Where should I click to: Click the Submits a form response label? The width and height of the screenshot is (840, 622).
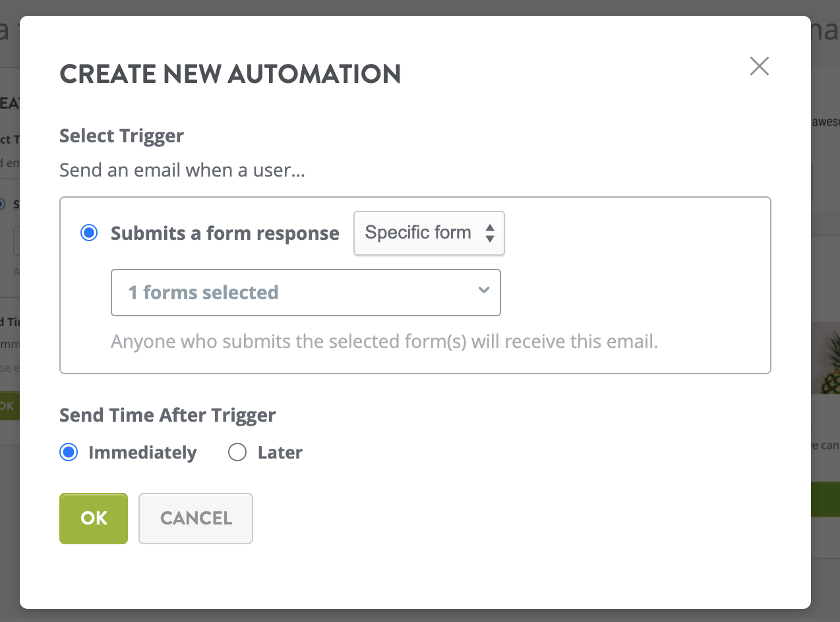225,233
